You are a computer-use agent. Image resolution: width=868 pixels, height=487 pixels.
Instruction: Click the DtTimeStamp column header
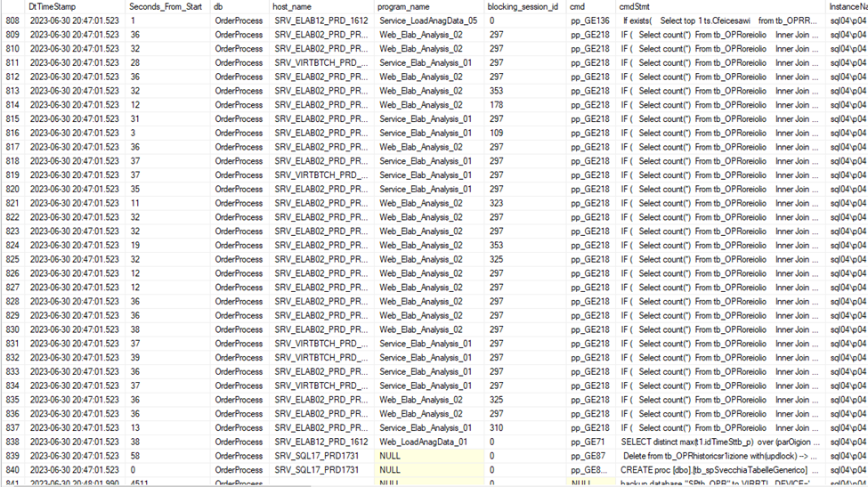click(x=52, y=6)
